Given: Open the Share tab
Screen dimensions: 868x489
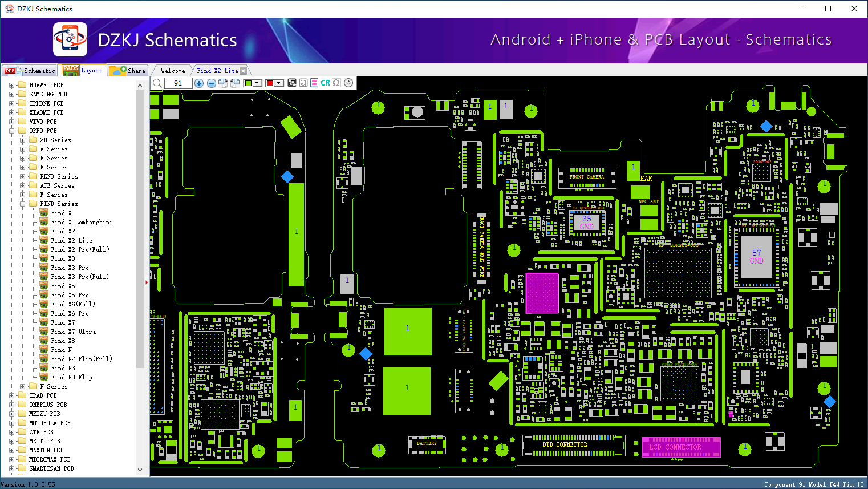Looking at the screenshot, I should (x=128, y=71).
